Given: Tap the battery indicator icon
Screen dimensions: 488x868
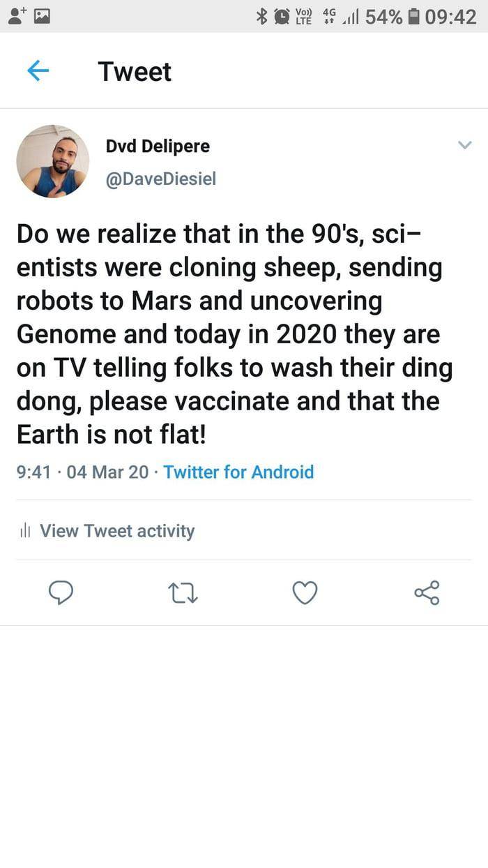Looking at the screenshot, I should [413, 16].
